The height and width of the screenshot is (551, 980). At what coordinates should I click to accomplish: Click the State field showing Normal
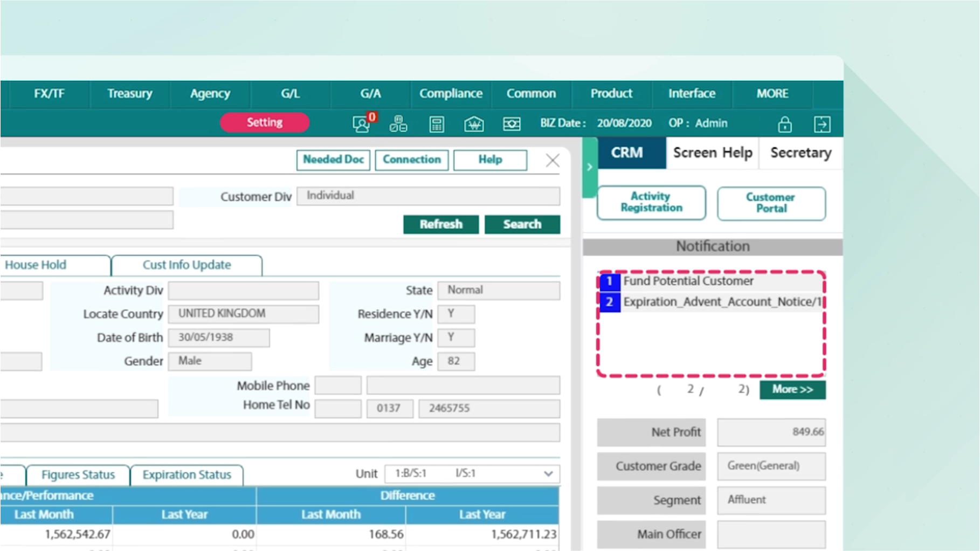499,291
